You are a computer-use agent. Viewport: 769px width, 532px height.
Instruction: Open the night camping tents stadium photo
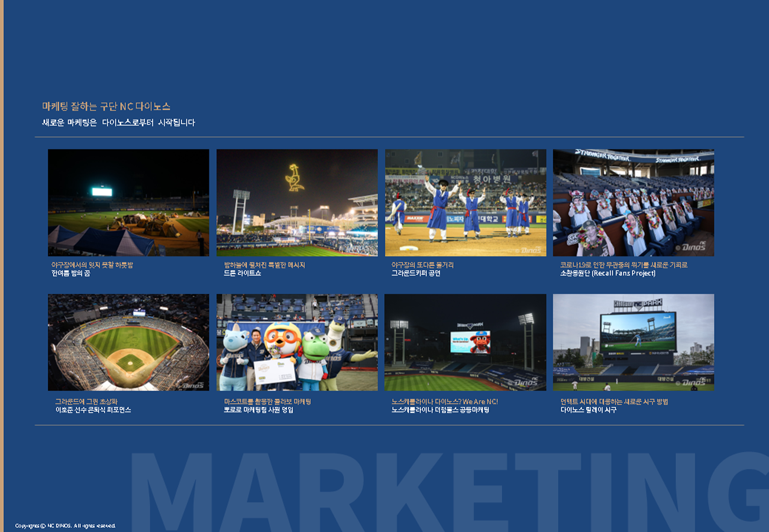(128, 202)
